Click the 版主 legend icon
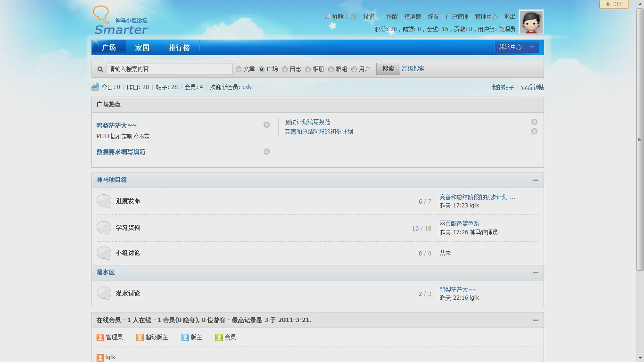This screenshot has height=362, width=644. pyautogui.click(x=185, y=337)
